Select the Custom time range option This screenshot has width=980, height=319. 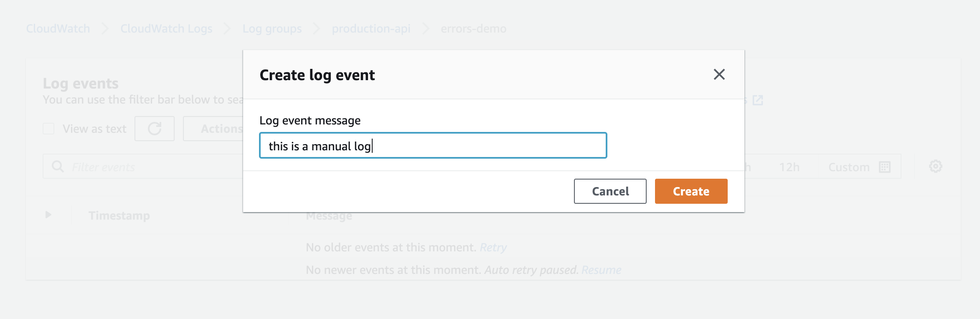pyautogui.click(x=849, y=167)
